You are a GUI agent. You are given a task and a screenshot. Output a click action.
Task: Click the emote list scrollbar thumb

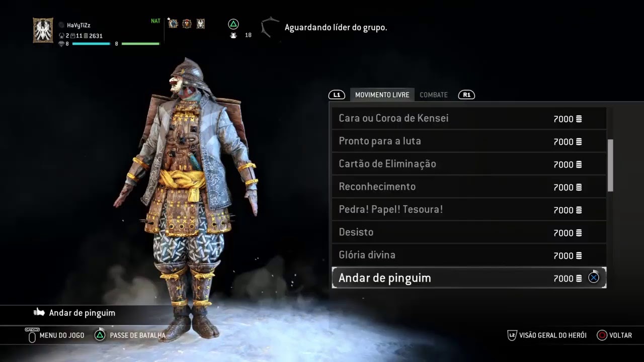point(610,165)
